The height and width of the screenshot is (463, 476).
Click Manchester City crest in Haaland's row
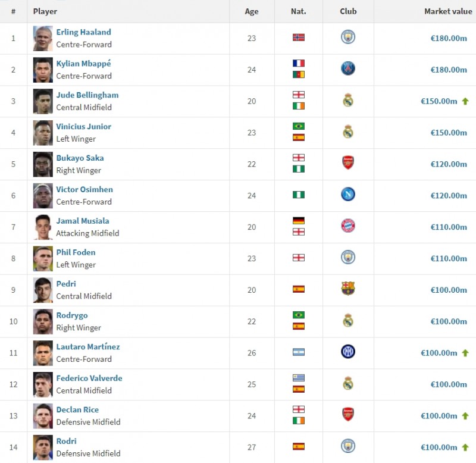[348, 37]
